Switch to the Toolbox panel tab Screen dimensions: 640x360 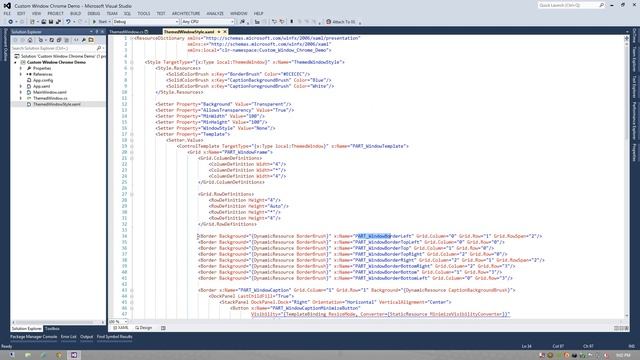click(x=52, y=329)
